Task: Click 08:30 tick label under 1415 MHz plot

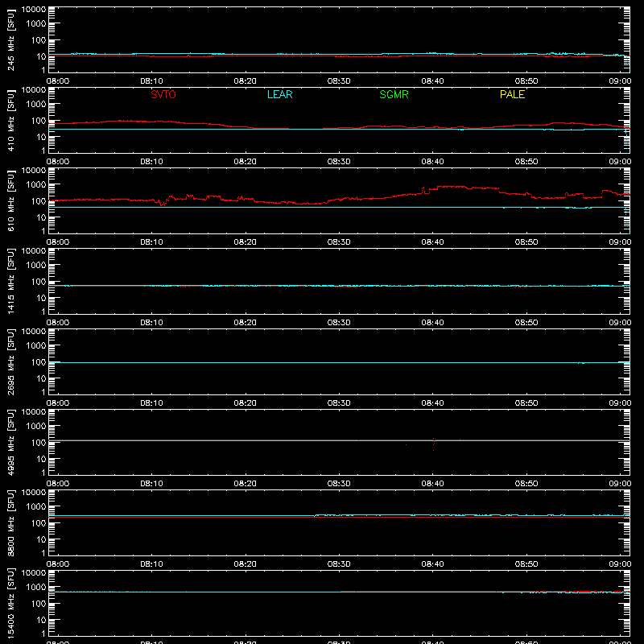Action: tap(339, 323)
